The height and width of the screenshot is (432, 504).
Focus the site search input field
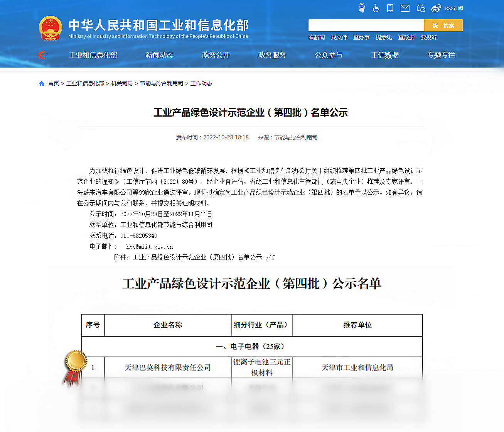pos(366,25)
